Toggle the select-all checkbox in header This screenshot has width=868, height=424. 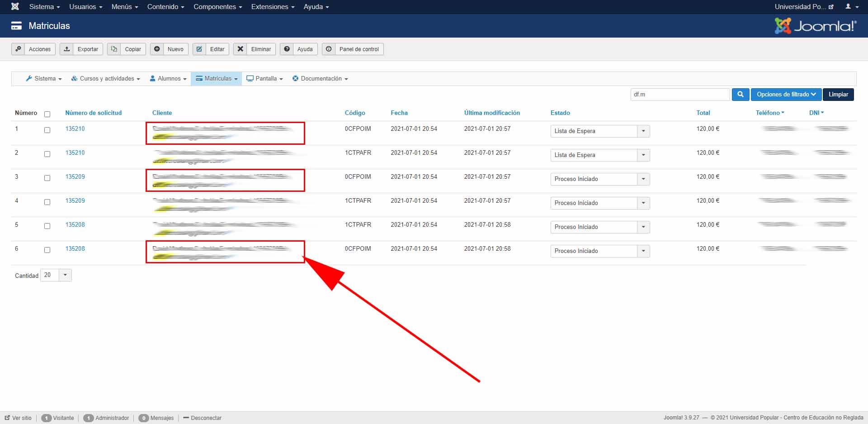coord(47,114)
